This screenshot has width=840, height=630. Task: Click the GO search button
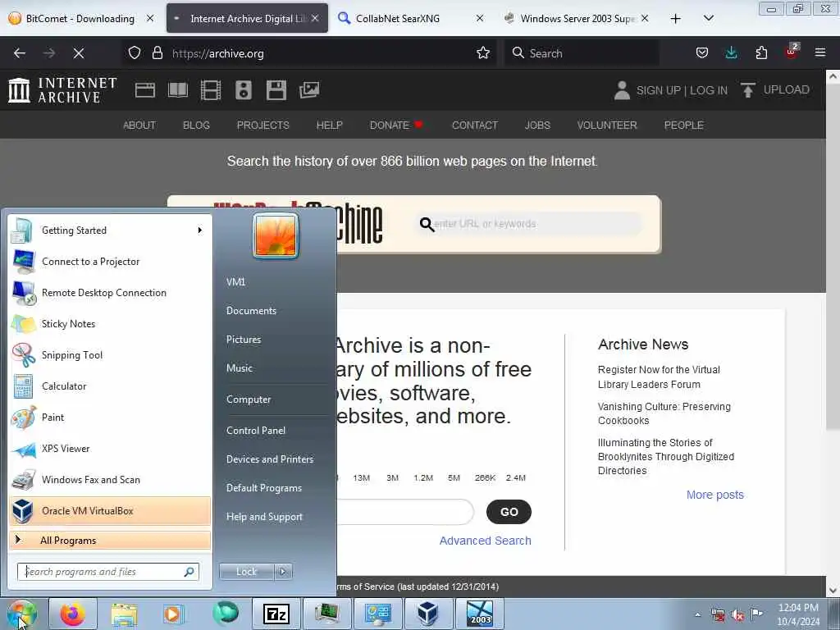pyautogui.click(x=509, y=512)
